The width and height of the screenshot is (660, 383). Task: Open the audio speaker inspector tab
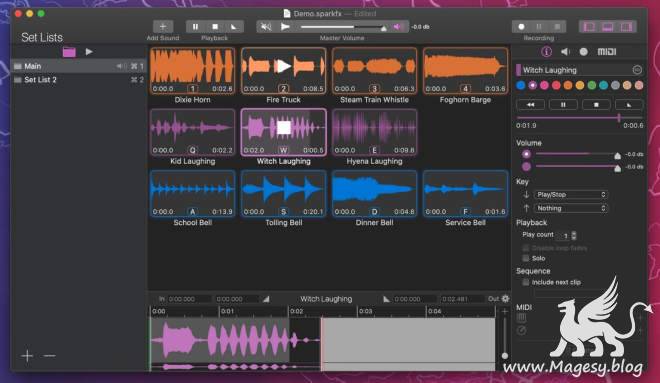coord(565,52)
